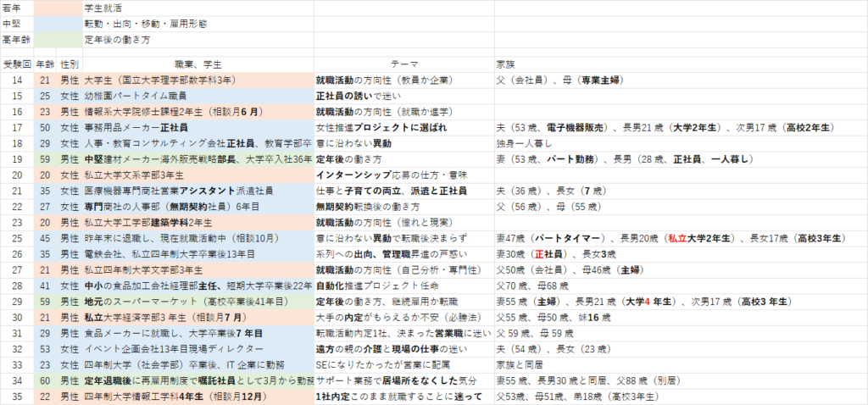
Task: Select exam number 35 in the first column
Action: pos(17,397)
